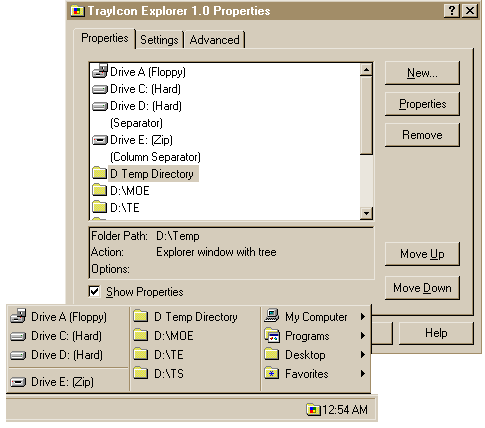Viewport: 485px width, 428px height.
Task: Expand the Desktop submenu arrow
Action: coord(363,355)
